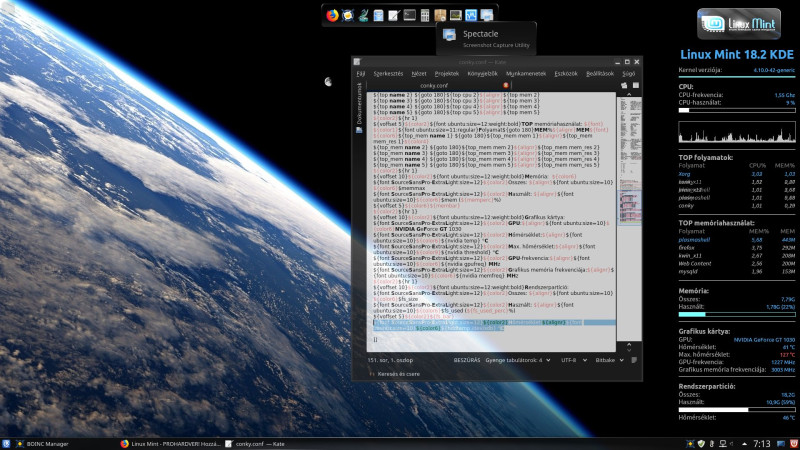Launch Firefox from the top dock
The width and height of the screenshot is (800, 450).
(x=332, y=15)
